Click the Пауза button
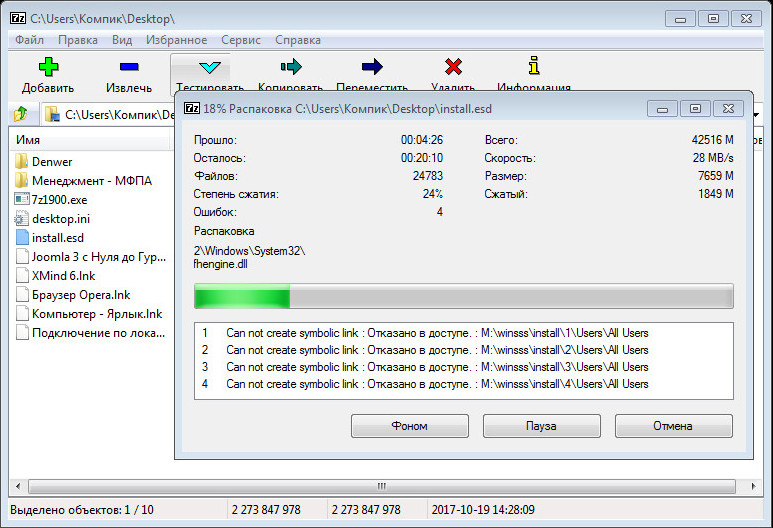This screenshot has width=773, height=528. [541, 425]
